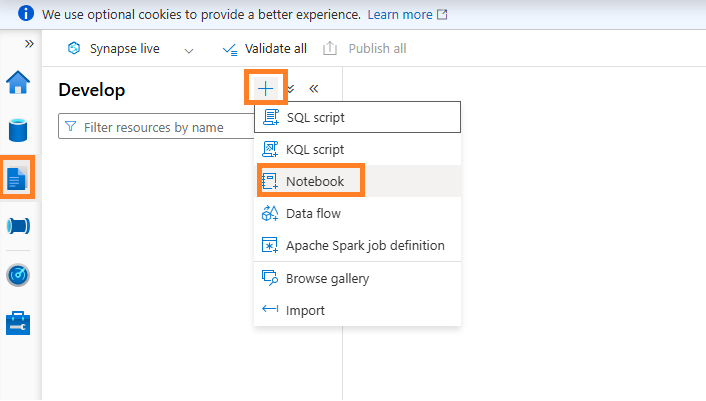Expand all items in Develop panel
This screenshot has height=401, width=706.
291,89
